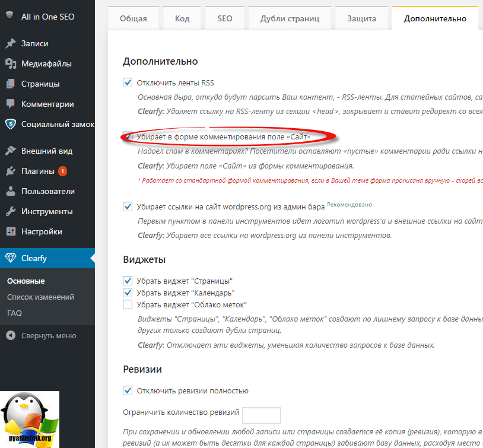
Task: Click the pushpin icon beside Записи
Action: [11, 43]
